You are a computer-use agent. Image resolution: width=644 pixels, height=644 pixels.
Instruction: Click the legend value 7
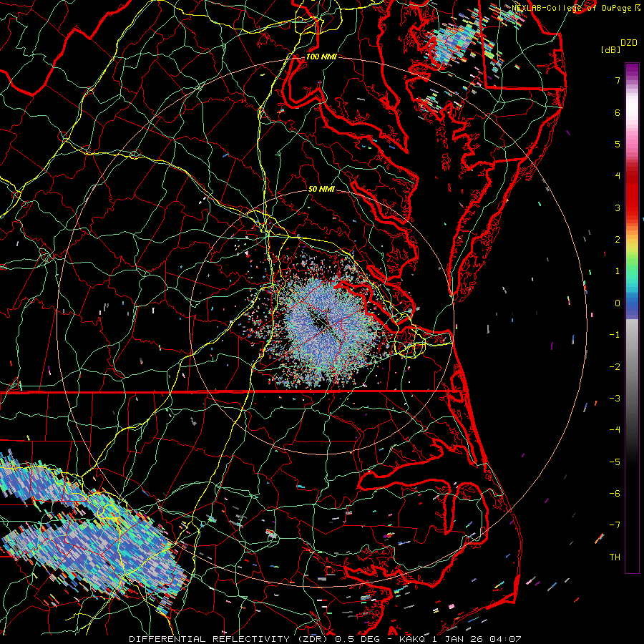tap(618, 80)
